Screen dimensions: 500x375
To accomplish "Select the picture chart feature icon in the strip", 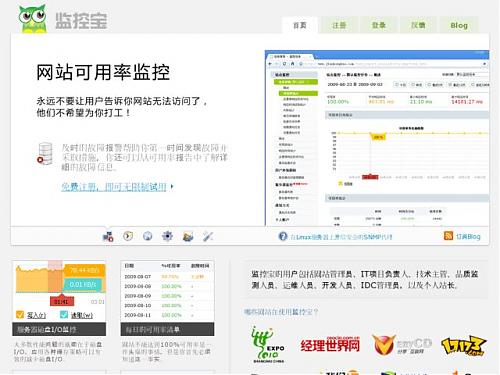I will (188, 236).
